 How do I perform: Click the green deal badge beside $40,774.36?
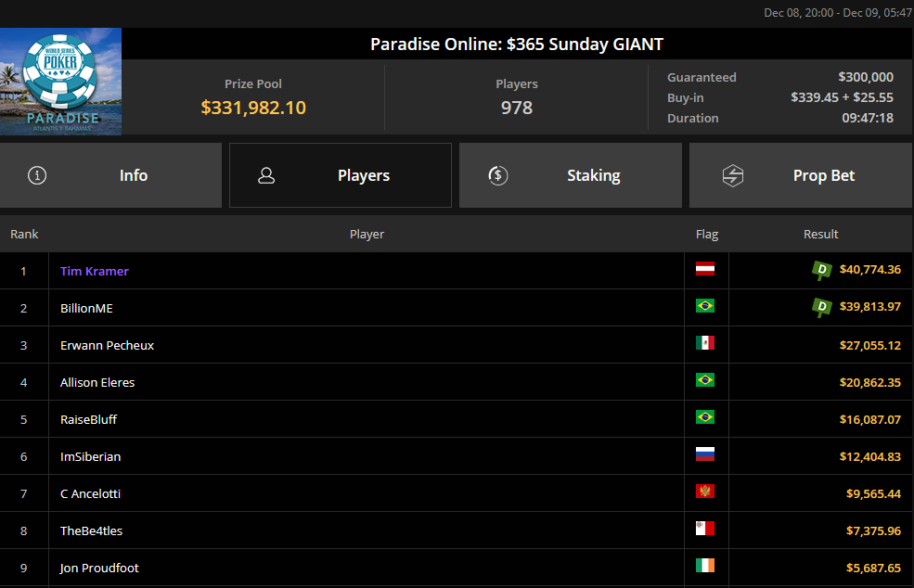point(821,270)
